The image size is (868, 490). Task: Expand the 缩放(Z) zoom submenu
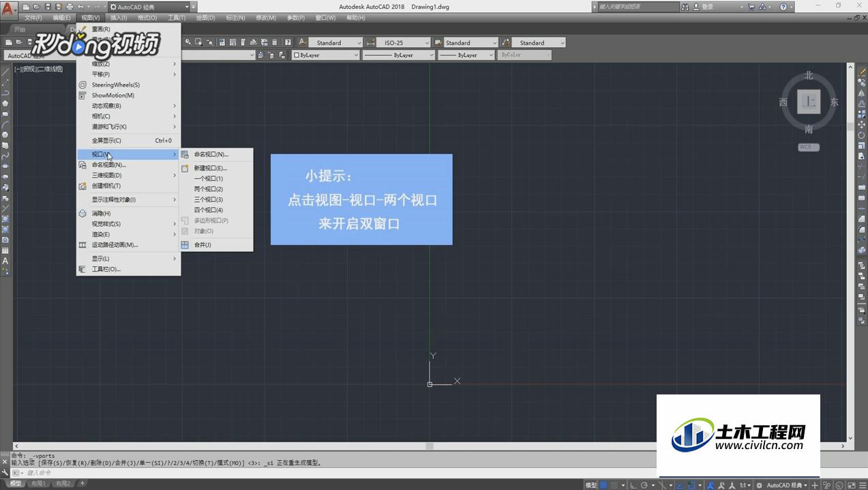(128, 64)
